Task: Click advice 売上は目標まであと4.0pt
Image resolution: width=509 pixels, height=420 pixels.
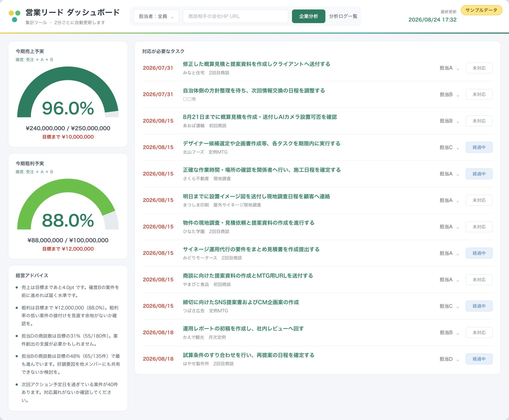Action: [70, 291]
